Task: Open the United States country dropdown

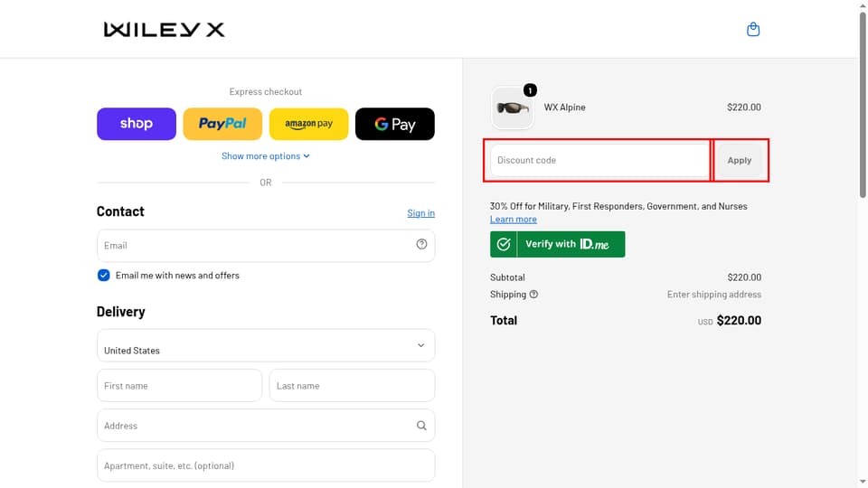Action: coord(266,346)
